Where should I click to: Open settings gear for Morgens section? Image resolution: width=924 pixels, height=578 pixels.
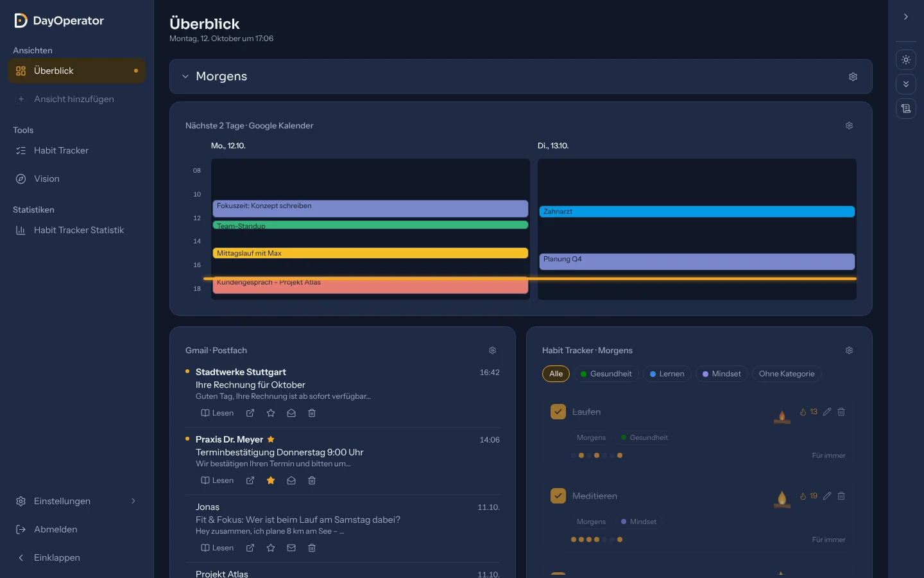click(x=853, y=76)
